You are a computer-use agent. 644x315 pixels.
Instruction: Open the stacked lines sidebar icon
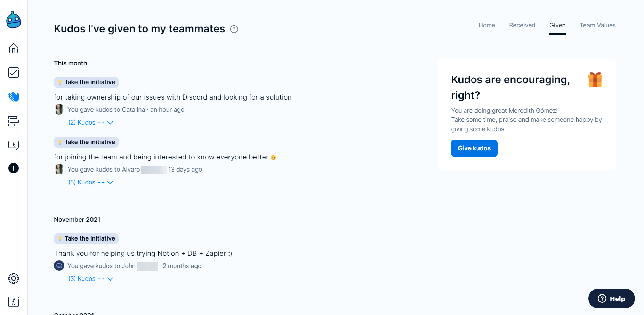(x=14, y=121)
